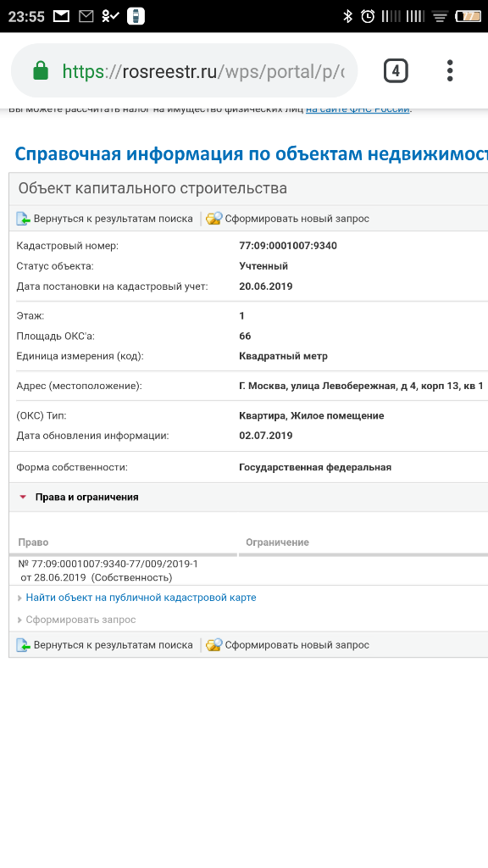Tap the Wi-Fi signal icon in status bar
488x868 pixels.
tap(440, 17)
